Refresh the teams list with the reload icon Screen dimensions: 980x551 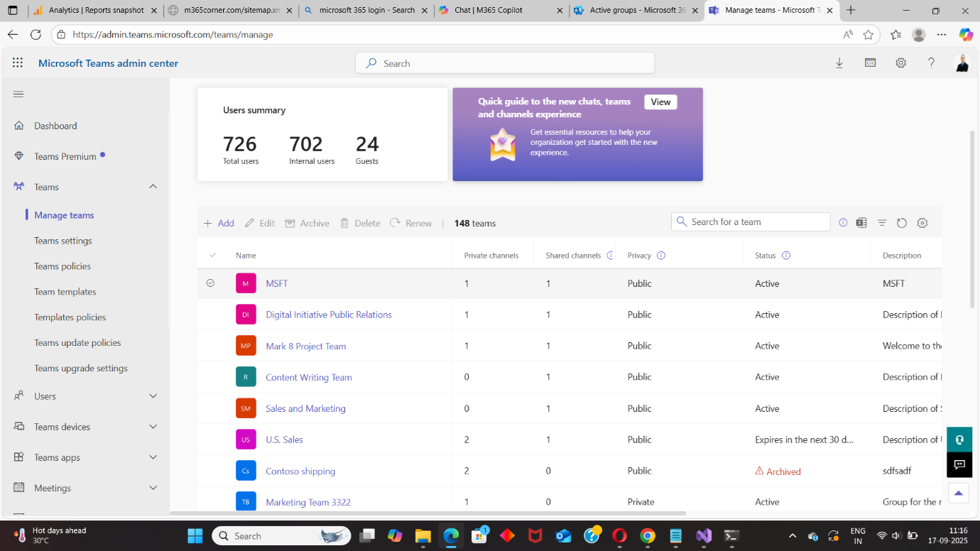tap(902, 223)
